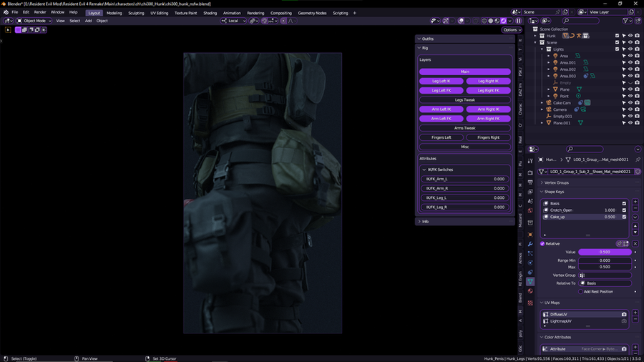Expand the Info panel in sidebar
This screenshot has width=644, height=362.
tap(419, 222)
